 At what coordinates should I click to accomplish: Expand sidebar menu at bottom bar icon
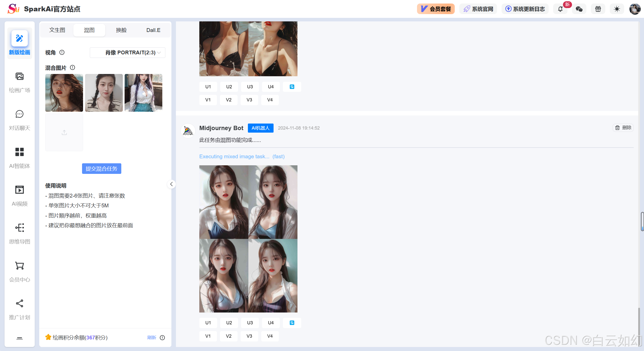pyautogui.click(x=19, y=338)
